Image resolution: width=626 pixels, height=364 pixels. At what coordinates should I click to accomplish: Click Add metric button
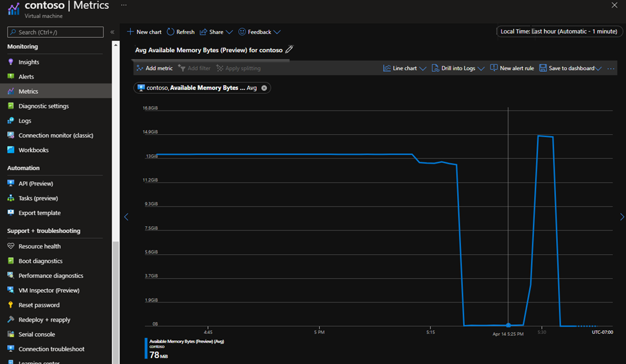point(155,68)
